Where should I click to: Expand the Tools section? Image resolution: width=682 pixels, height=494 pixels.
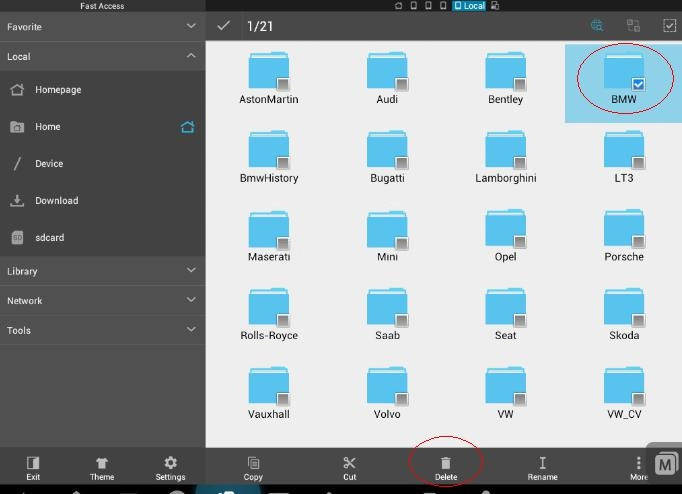click(102, 330)
